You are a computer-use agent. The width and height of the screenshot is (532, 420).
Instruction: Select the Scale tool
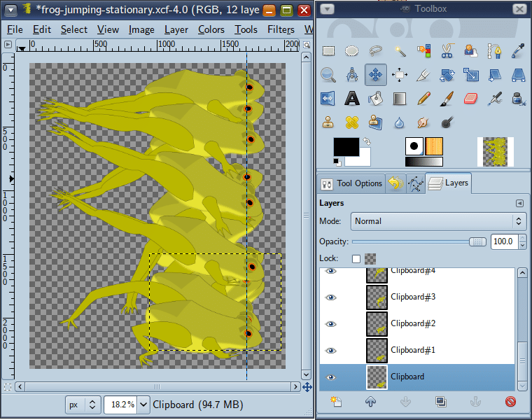click(x=471, y=75)
